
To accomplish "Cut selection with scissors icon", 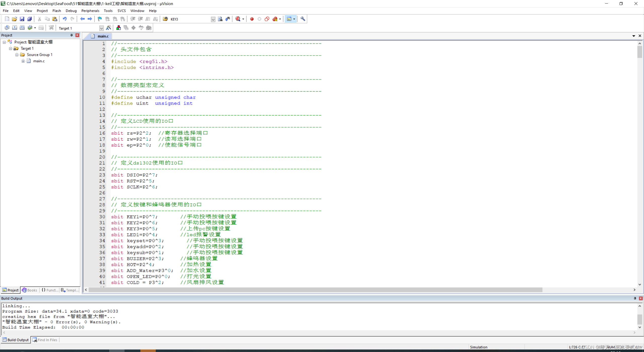I will click(39, 19).
